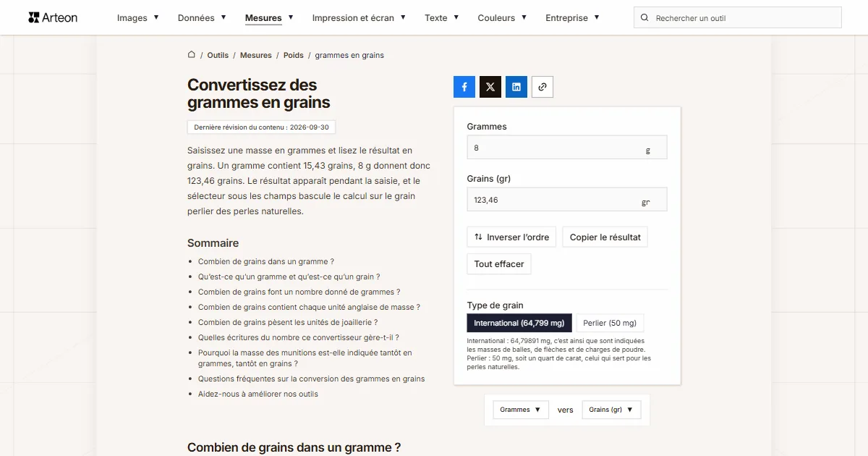The height and width of the screenshot is (456, 868).
Task: Open the Mesures breadcrumb link
Action: click(x=256, y=55)
